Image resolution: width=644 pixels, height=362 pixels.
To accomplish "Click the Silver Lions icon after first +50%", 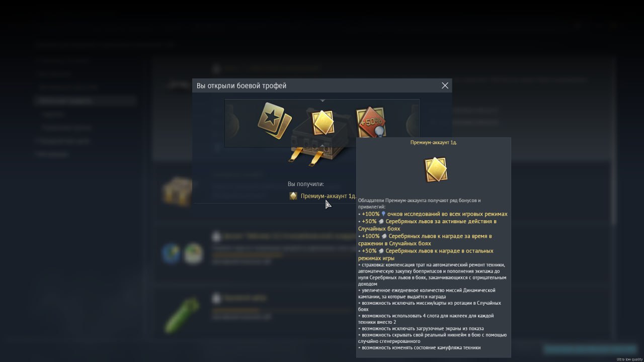I will tap(381, 221).
